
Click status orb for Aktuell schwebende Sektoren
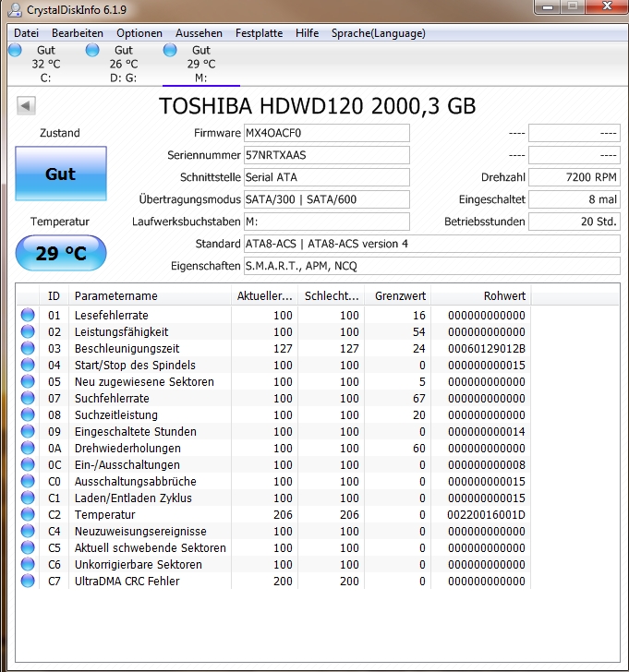[28, 547]
